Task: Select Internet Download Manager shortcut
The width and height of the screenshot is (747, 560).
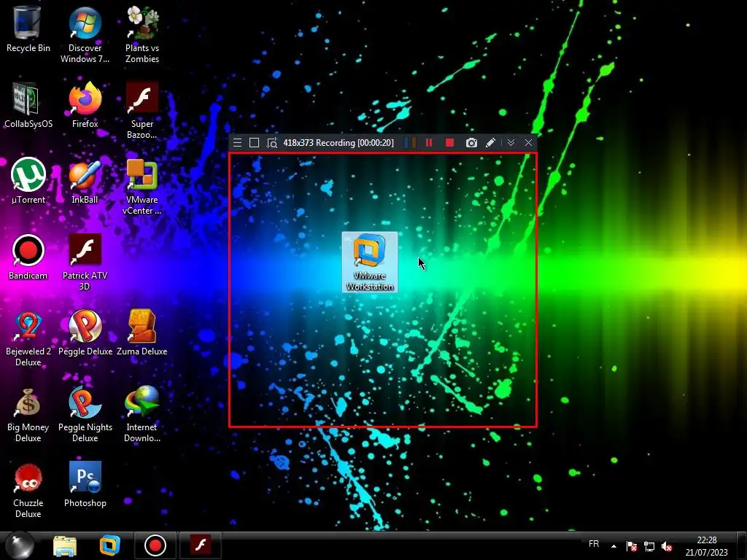Action: coord(142,414)
